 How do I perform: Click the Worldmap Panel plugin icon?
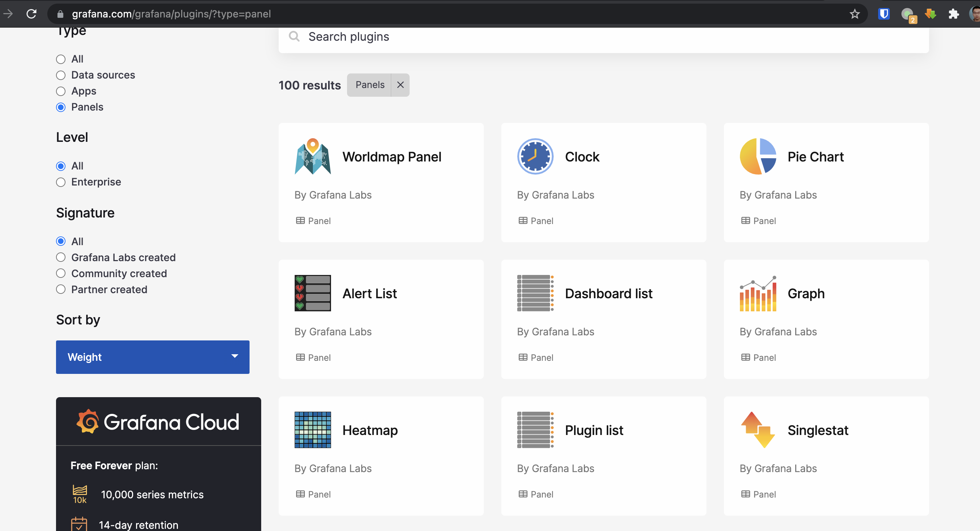[312, 156]
